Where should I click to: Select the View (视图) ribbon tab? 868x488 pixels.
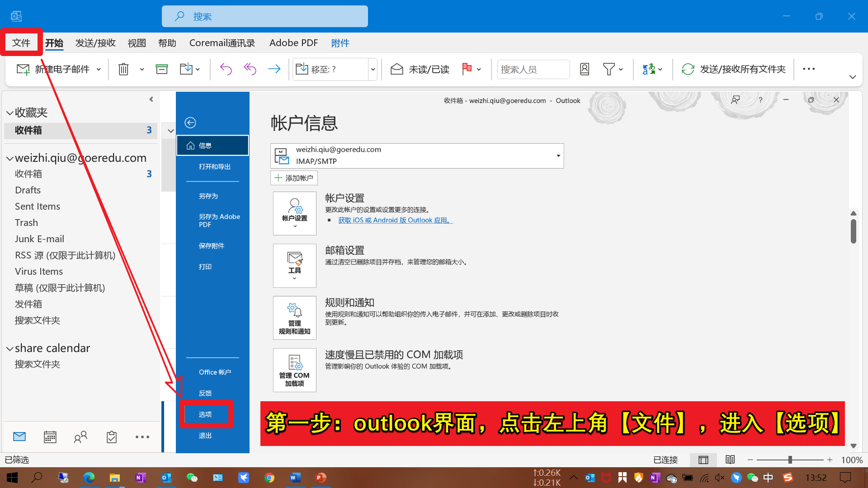137,42
